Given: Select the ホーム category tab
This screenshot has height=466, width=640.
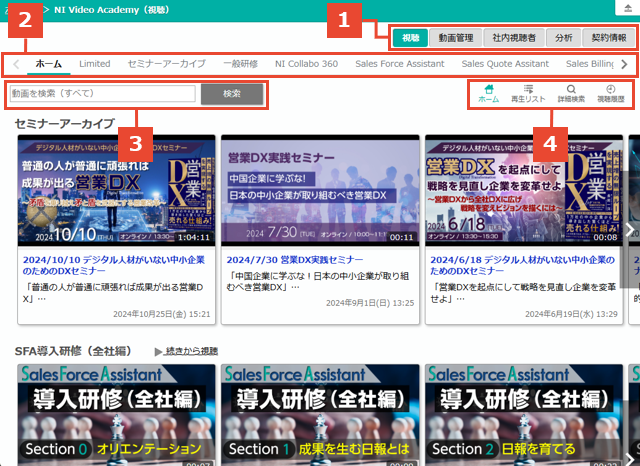Looking at the screenshot, I should point(49,64).
